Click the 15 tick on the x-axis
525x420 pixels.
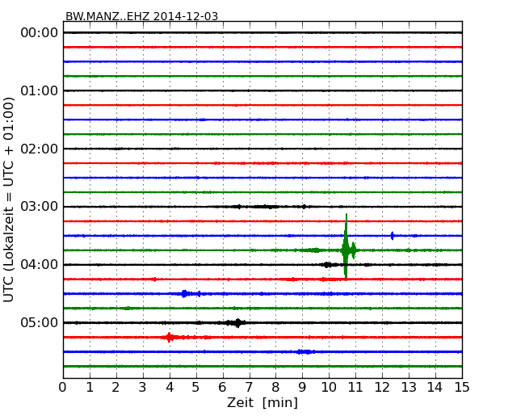click(x=462, y=387)
